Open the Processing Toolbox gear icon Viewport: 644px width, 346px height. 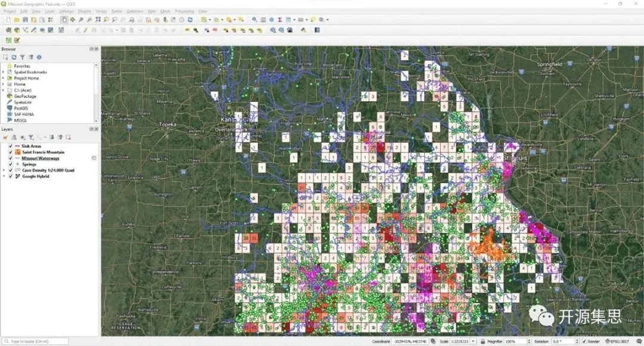point(271,20)
